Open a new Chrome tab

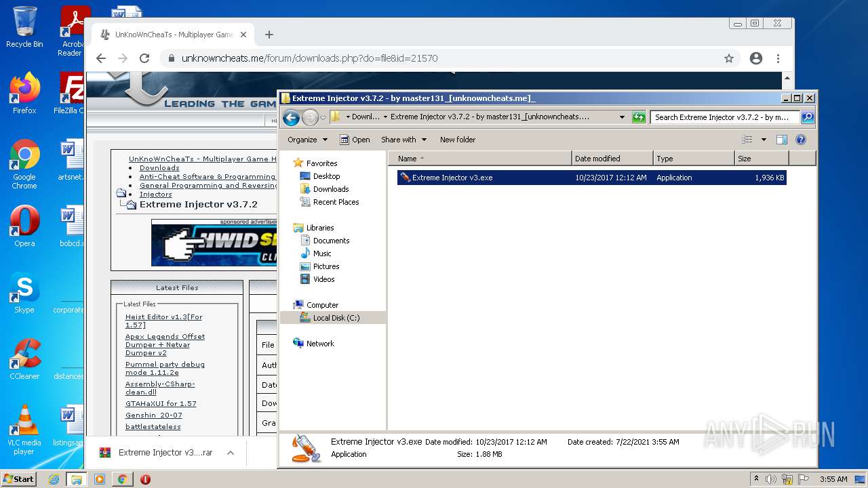point(269,35)
